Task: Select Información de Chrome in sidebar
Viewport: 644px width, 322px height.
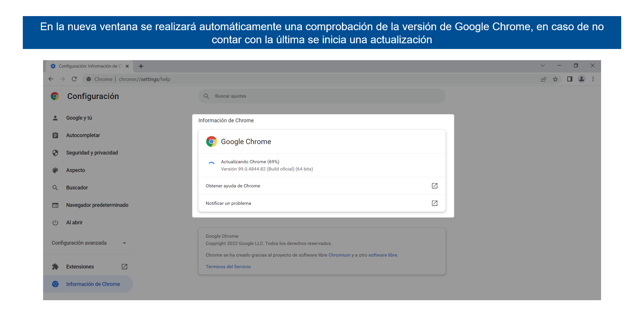Action: pyautogui.click(x=89, y=284)
